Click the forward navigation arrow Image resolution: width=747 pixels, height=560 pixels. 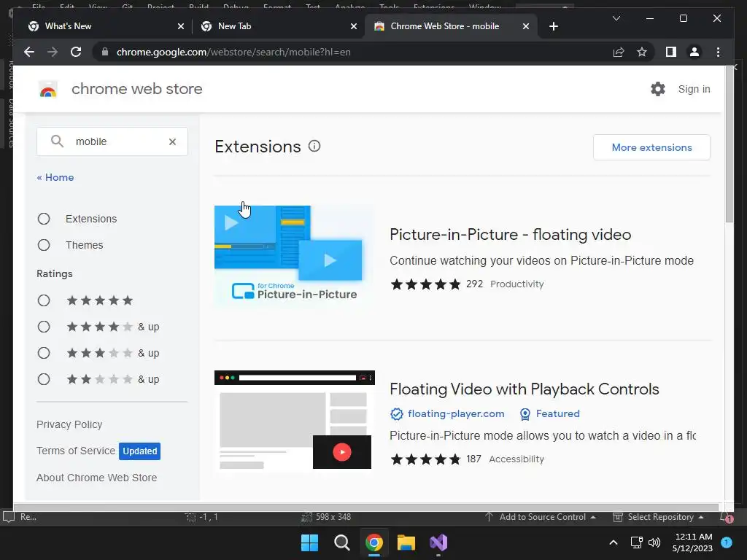[53, 52]
